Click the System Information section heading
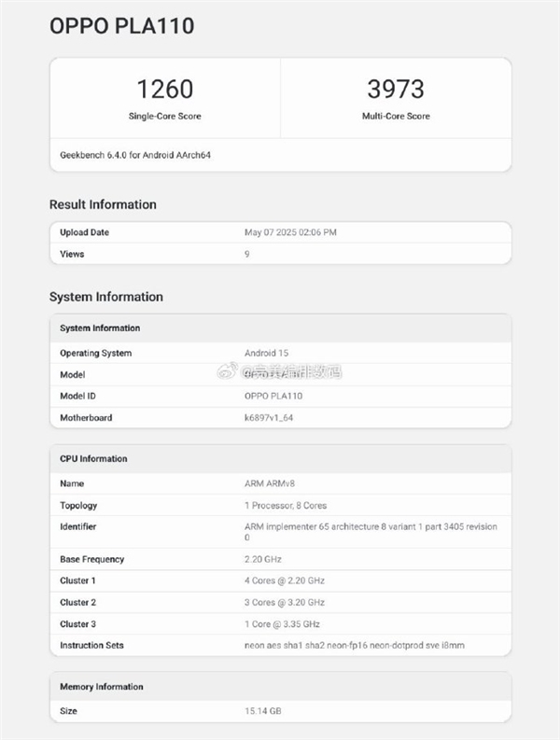This screenshot has height=740, width=560. click(x=105, y=297)
